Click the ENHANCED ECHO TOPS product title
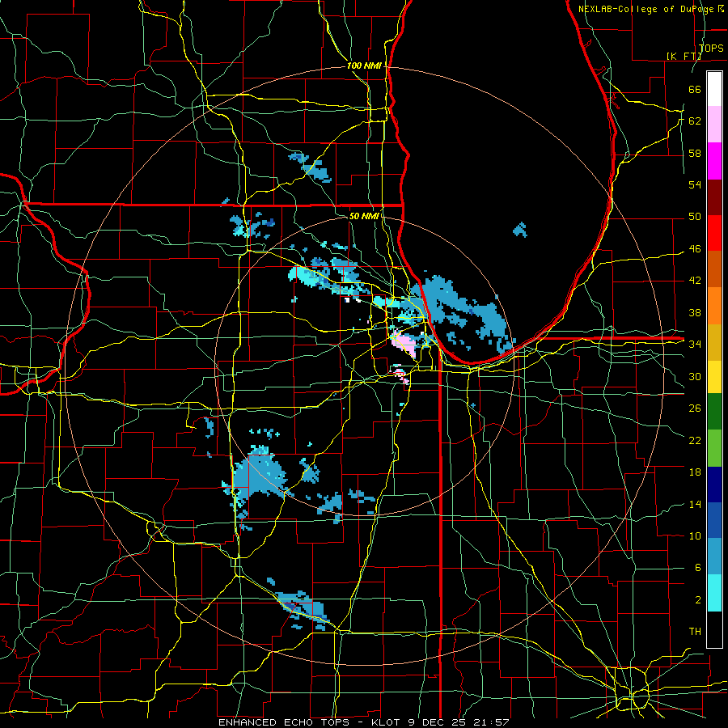Image resolution: width=728 pixels, height=728 pixels. click(x=283, y=722)
